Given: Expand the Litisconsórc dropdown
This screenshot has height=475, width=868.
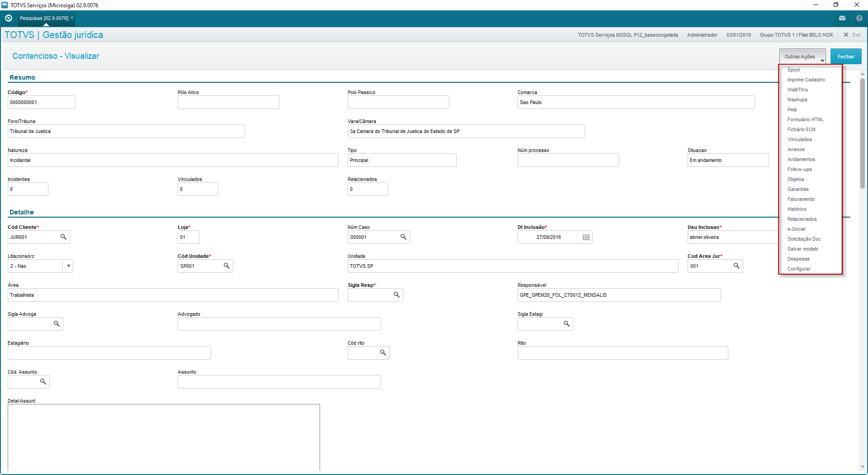Looking at the screenshot, I should 68,266.
